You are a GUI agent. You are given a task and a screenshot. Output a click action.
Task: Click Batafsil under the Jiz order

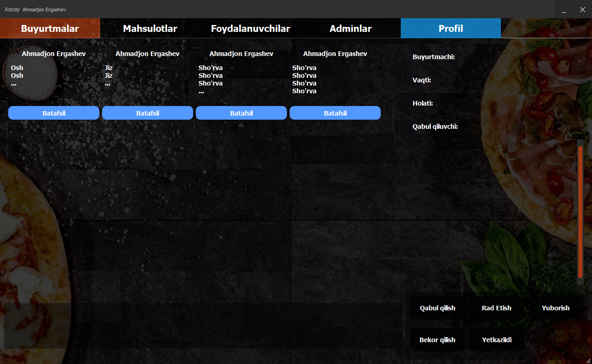tap(147, 112)
